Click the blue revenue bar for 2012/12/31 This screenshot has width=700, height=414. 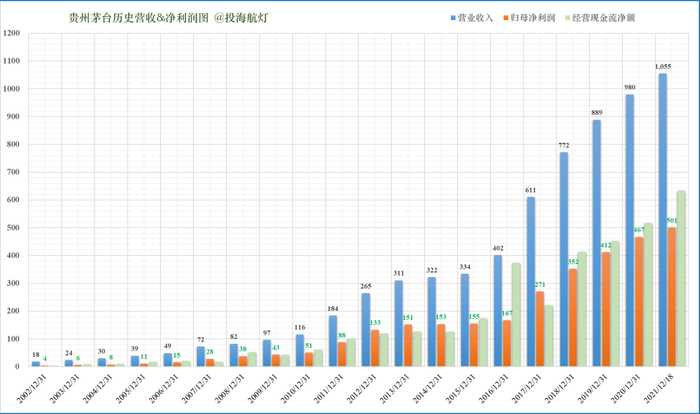click(366, 330)
